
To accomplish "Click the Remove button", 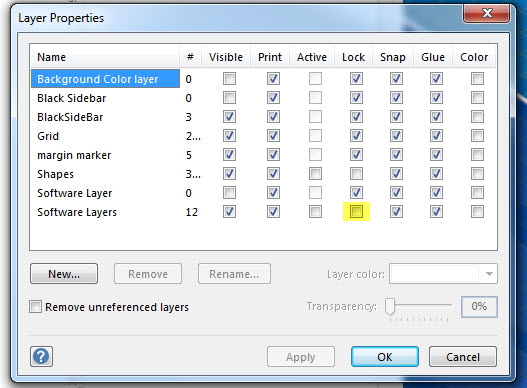I will click(x=148, y=274).
